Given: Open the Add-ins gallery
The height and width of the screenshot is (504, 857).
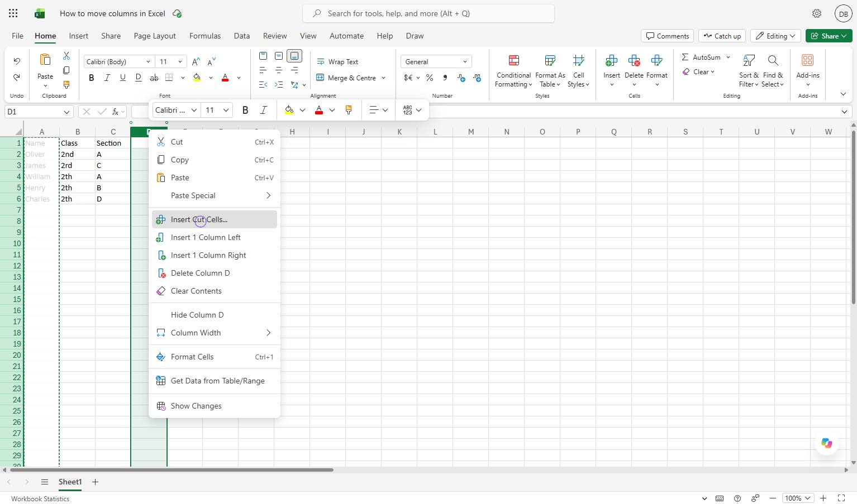Looking at the screenshot, I should tap(808, 71).
